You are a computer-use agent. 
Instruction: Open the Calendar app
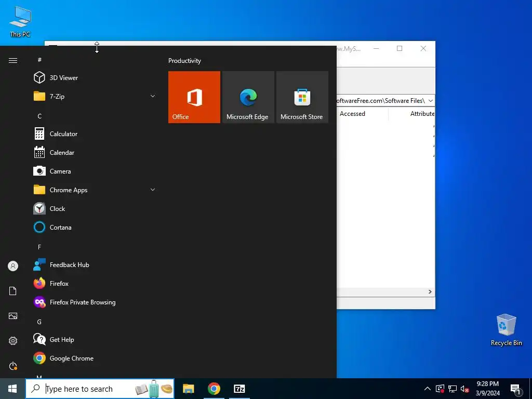pyautogui.click(x=95, y=153)
